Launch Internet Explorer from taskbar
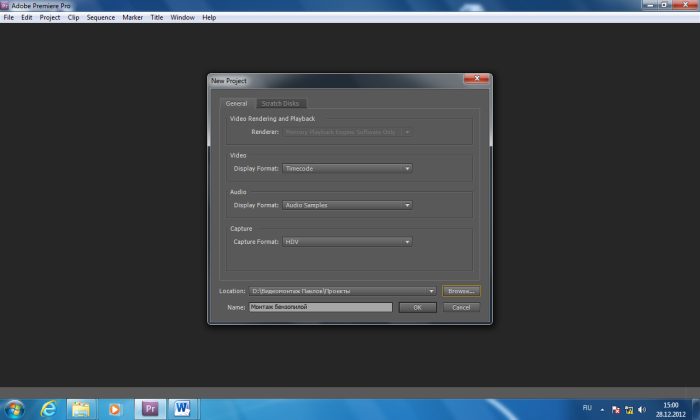 pos(48,409)
